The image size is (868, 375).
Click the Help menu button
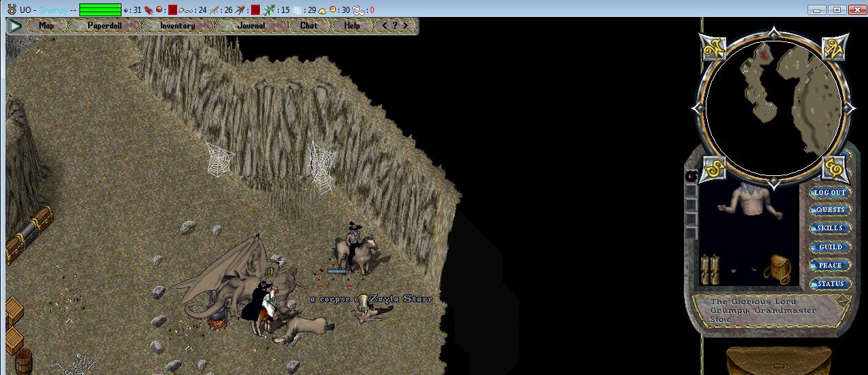tap(352, 26)
